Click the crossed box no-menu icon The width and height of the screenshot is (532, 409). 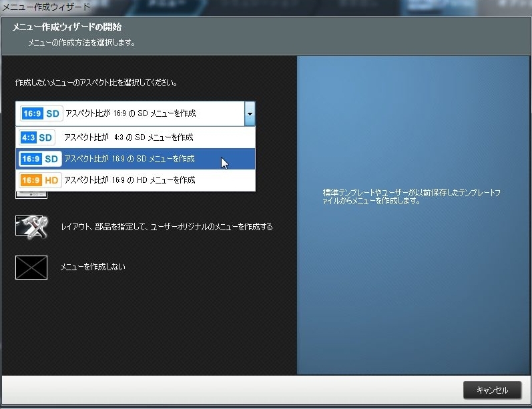31,268
